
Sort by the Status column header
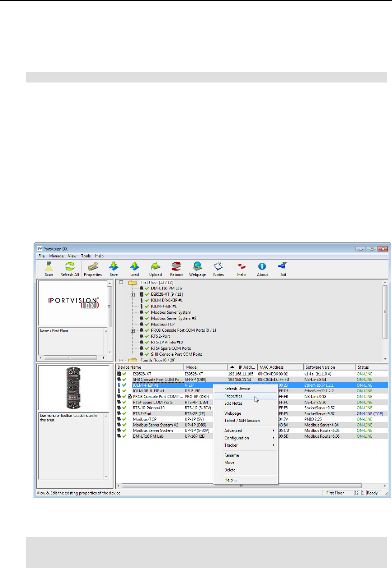[x=371, y=367]
